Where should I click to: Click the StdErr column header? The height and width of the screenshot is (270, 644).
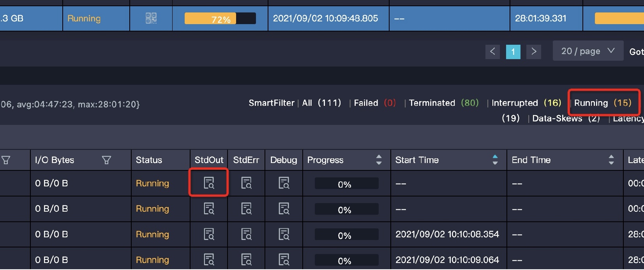[x=246, y=160]
